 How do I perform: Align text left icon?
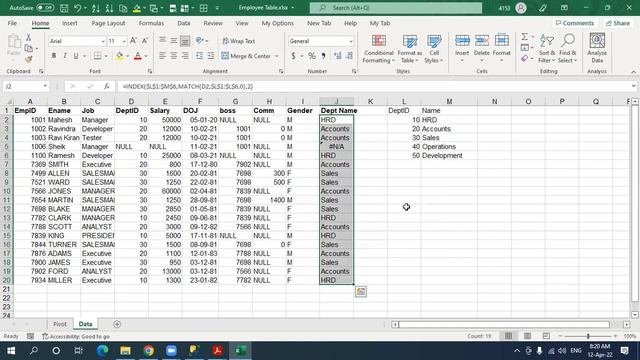(x=162, y=56)
